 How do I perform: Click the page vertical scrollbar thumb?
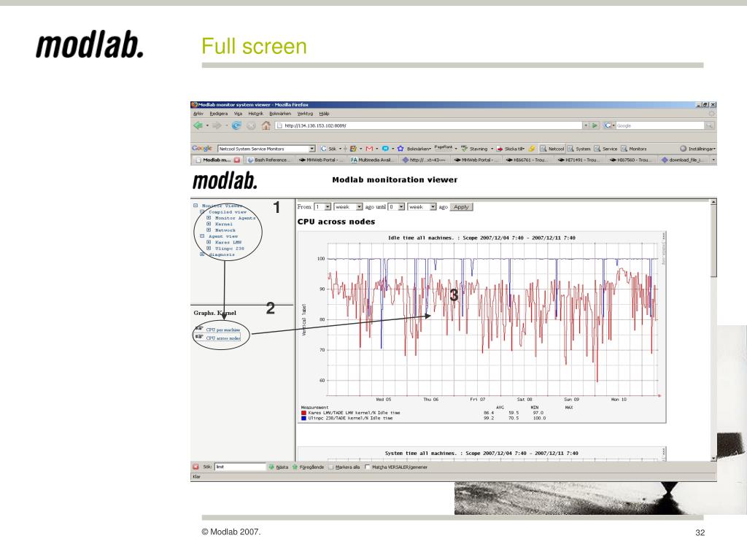[713, 241]
